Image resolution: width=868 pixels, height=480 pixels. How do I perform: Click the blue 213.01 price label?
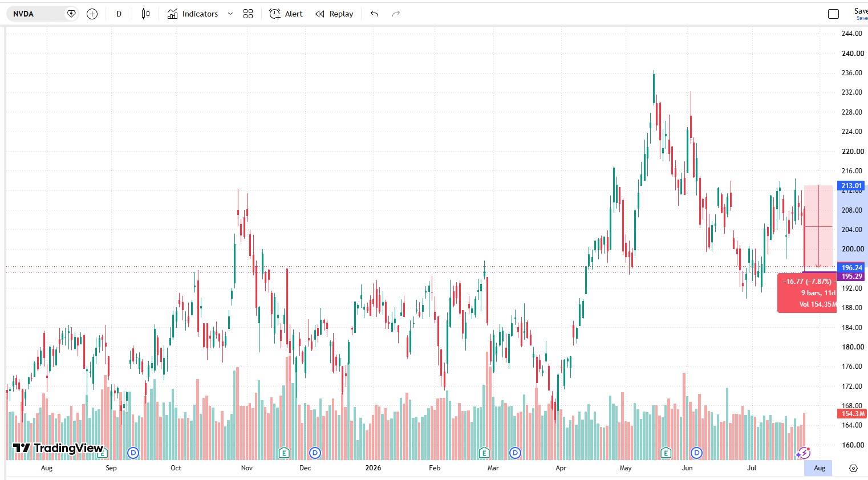(851, 186)
